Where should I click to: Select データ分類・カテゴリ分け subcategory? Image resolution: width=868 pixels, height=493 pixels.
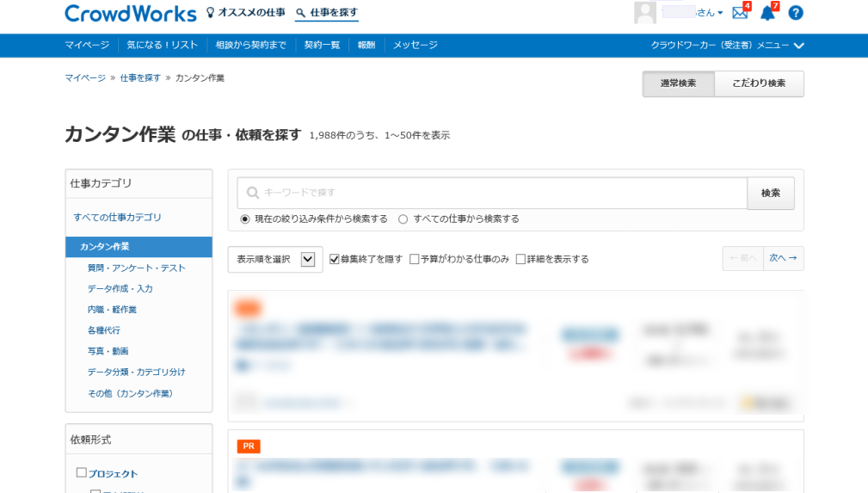(136, 373)
